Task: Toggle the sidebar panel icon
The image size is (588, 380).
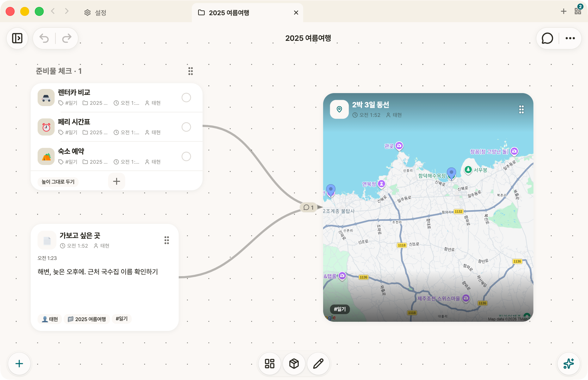Action: pyautogui.click(x=17, y=38)
